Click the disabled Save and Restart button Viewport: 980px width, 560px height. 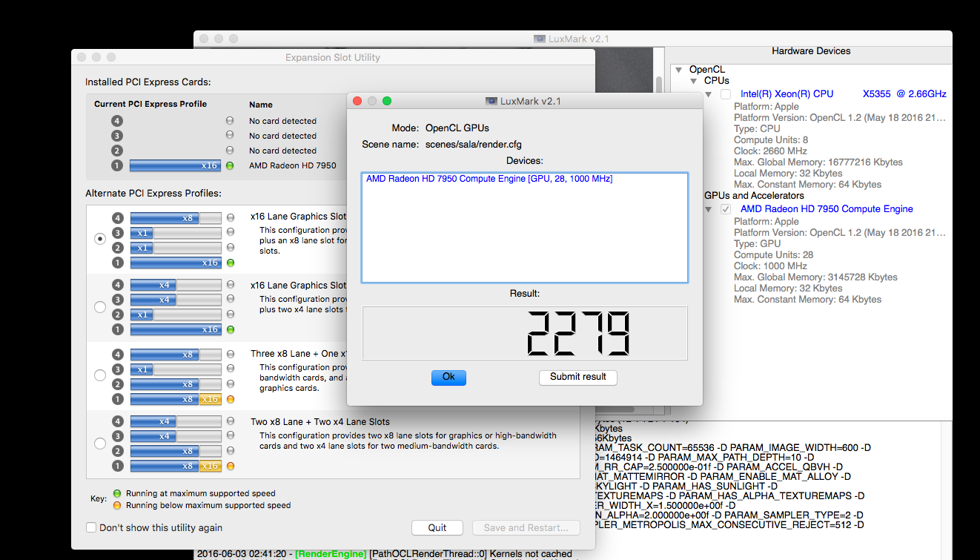click(526, 527)
